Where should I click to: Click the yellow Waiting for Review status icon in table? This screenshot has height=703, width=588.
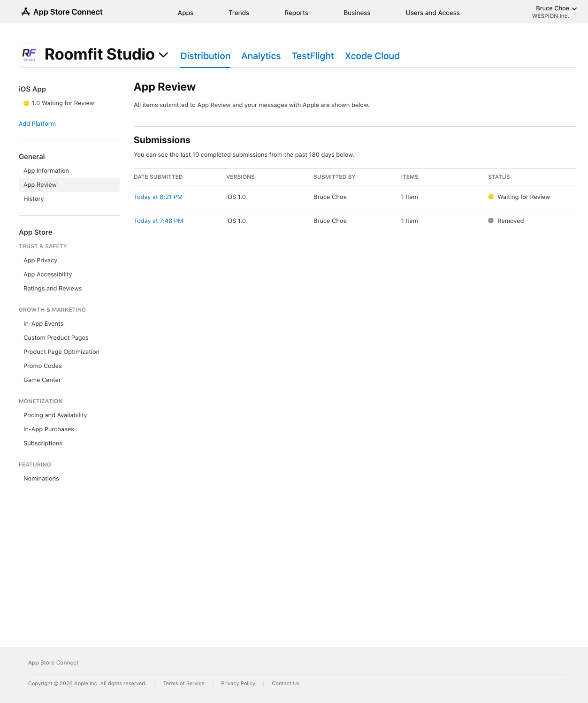pyautogui.click(x=491, y=197)
